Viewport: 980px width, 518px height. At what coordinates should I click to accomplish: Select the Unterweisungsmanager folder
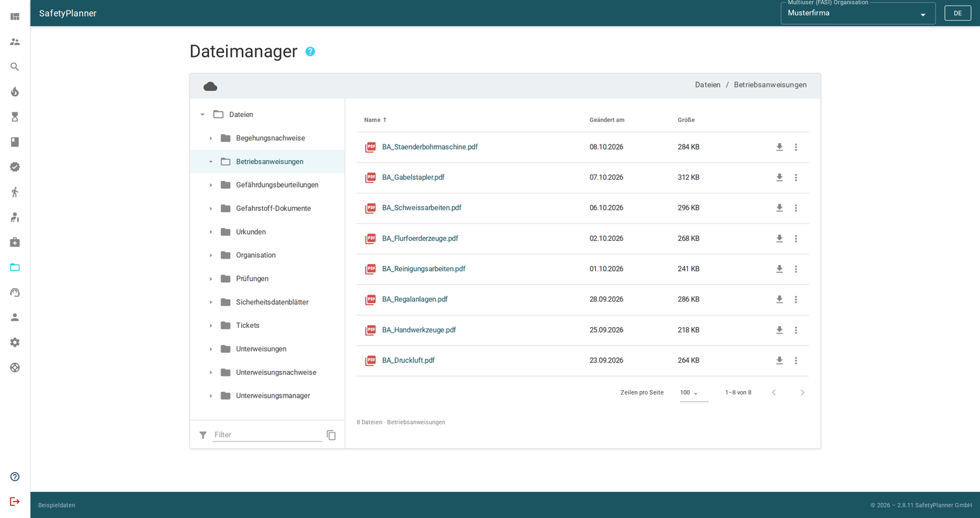click(x=267, y=396)
